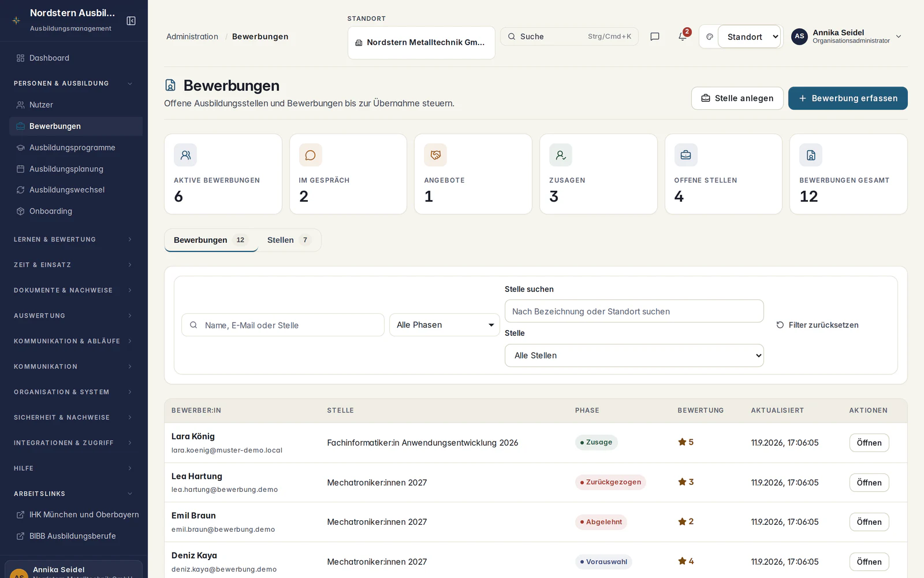Image resolution: width=924 pixels, height=578 pixels.
Task: Select the Nordstern Metalltechnik Standort selector
Action: 422,42
